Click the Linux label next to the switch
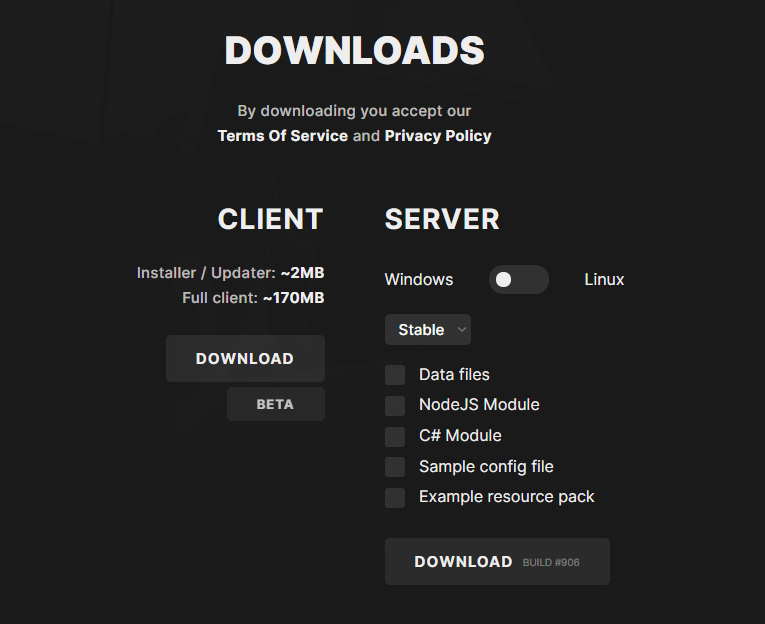 click(x=604, y=280)
